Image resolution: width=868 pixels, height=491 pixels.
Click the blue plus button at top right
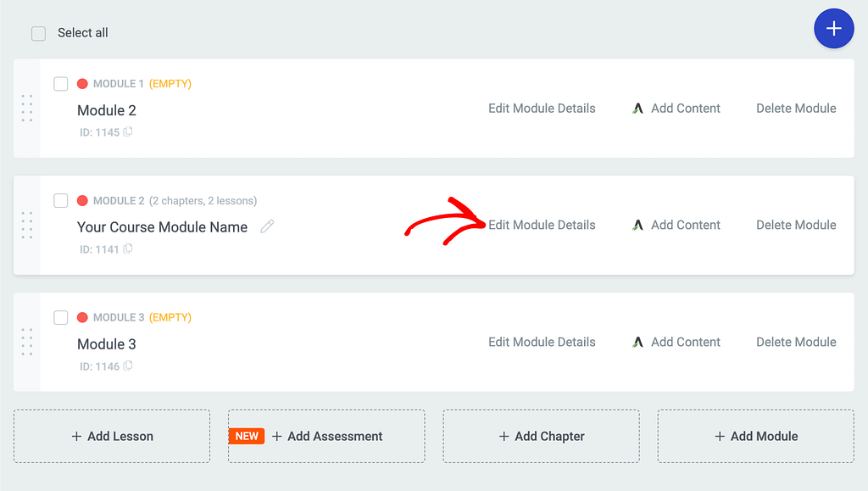pyautogui.click(x=833, y=29)
